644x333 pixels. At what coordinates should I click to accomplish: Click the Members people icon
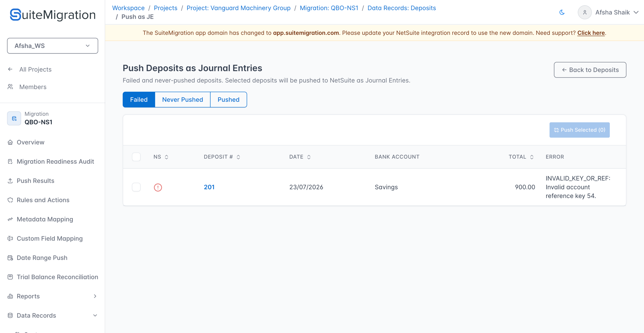[x=10, y=87]
